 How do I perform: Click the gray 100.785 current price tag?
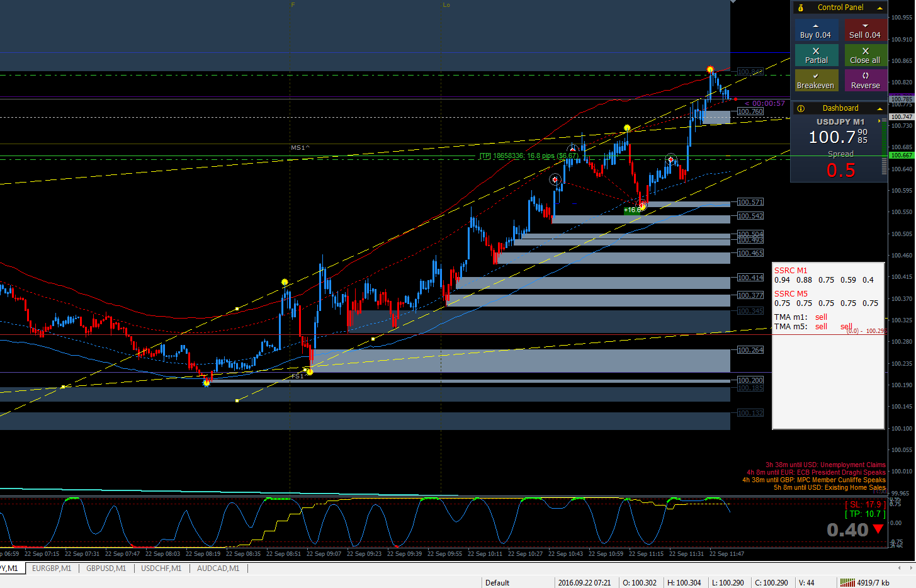click(x=902, y=99)
